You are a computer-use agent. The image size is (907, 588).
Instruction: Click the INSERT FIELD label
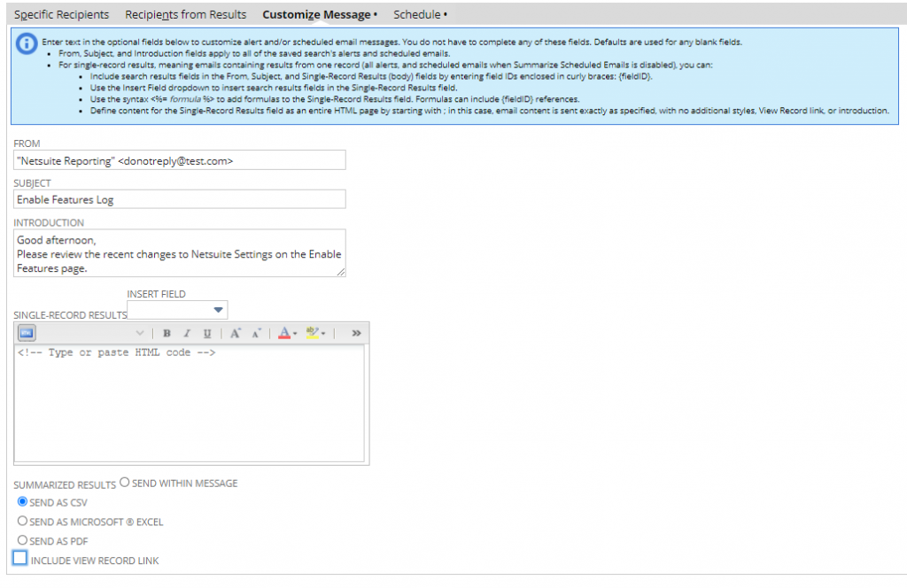tap(156, 294)
